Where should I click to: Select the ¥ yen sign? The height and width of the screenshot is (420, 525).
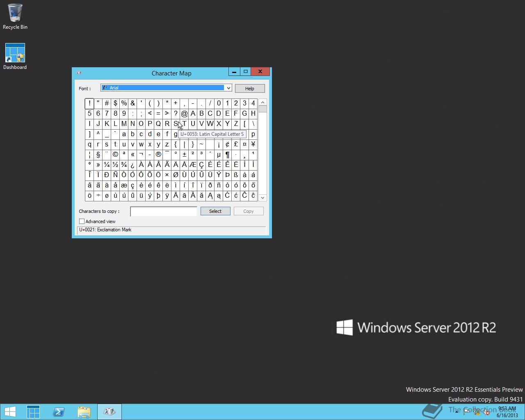tap(253, 144)
